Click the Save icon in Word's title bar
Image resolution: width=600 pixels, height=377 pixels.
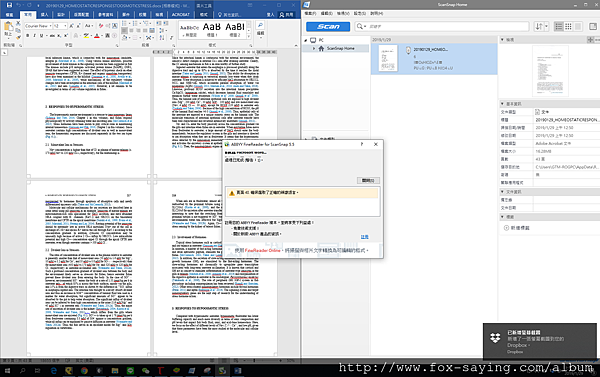click(x=9, y=5)
